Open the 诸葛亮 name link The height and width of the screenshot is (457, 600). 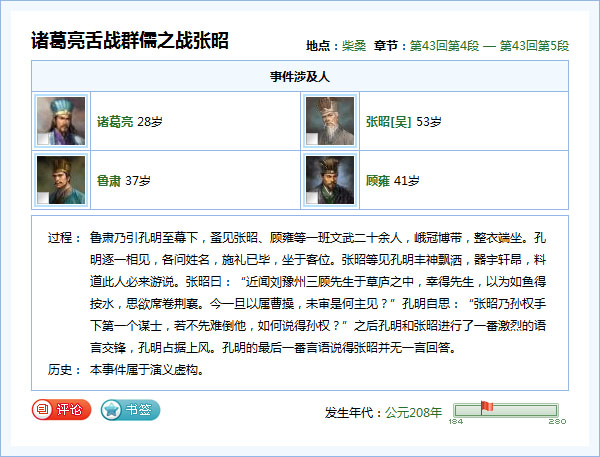pos(114,122)
